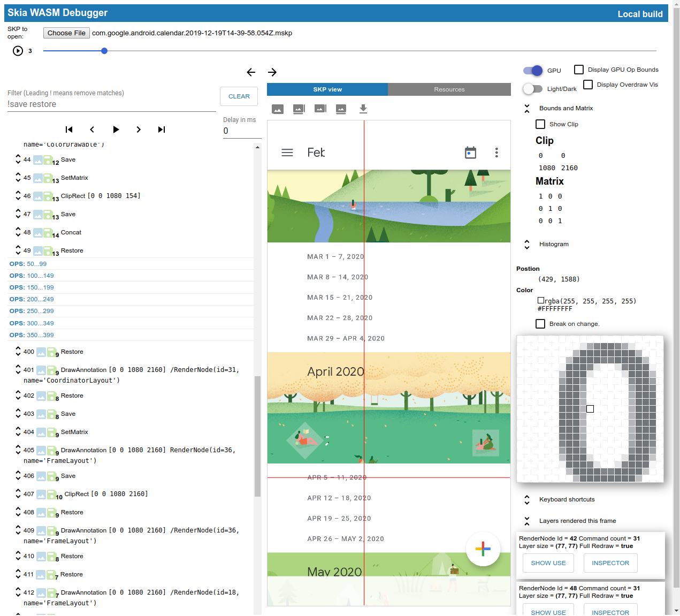Go to the previous frame arrow
Viewport: 680px width, 616px height.
coord(251,72)
